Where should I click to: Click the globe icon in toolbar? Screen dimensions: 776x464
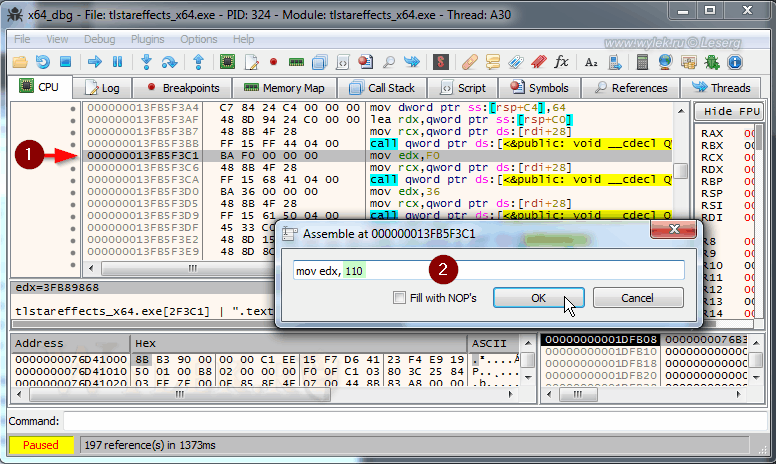tap(665, 62)
